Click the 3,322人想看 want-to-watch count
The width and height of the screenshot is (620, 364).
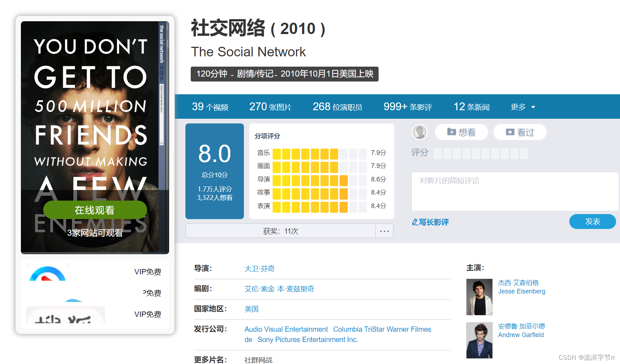click(x=215, y=197)
